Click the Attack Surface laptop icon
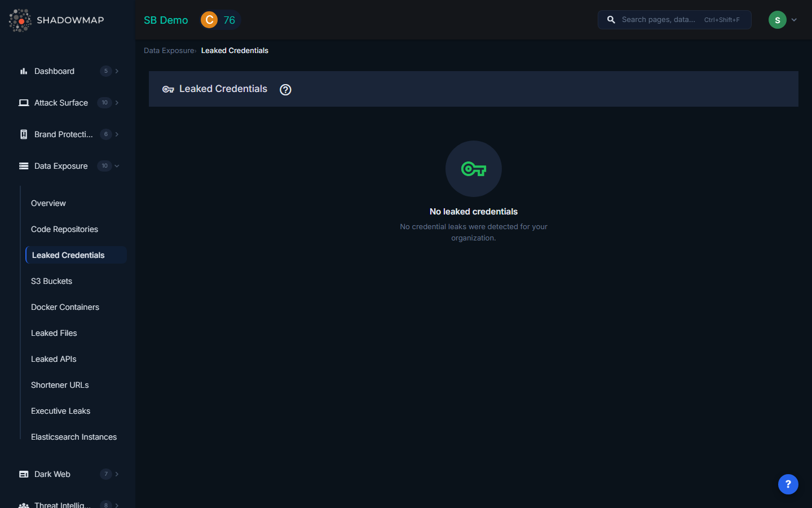The width and height of the screenshot is (812, 508). pos(24,103)
